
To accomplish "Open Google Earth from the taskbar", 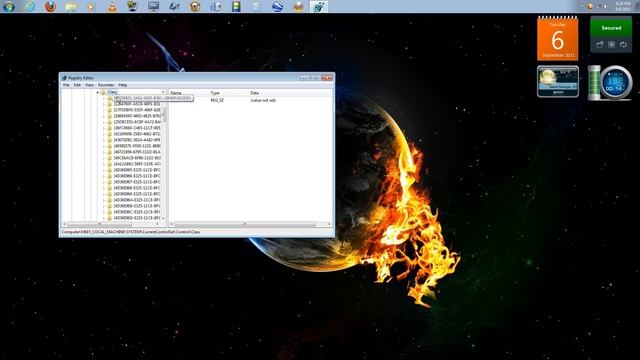I will tap(278, 6).
